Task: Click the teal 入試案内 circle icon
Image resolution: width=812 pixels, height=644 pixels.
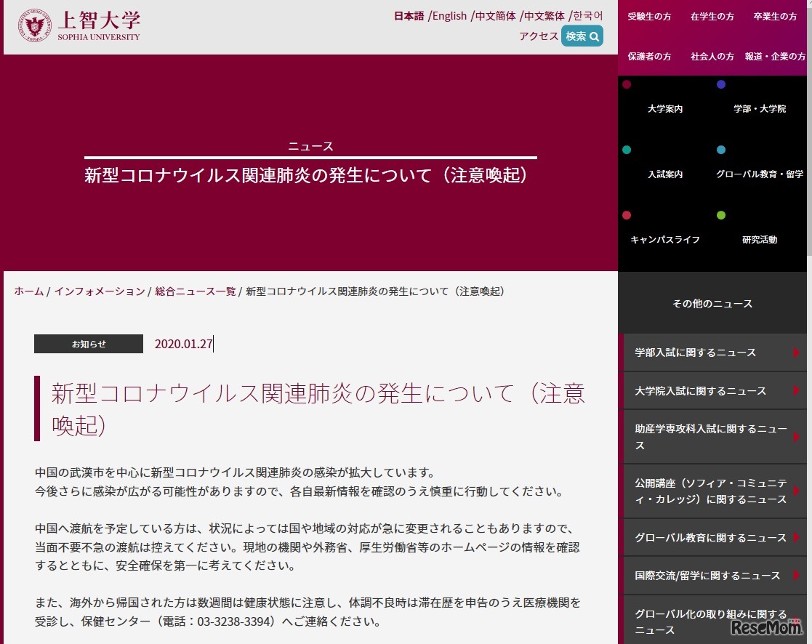Action: pos(628,150)
